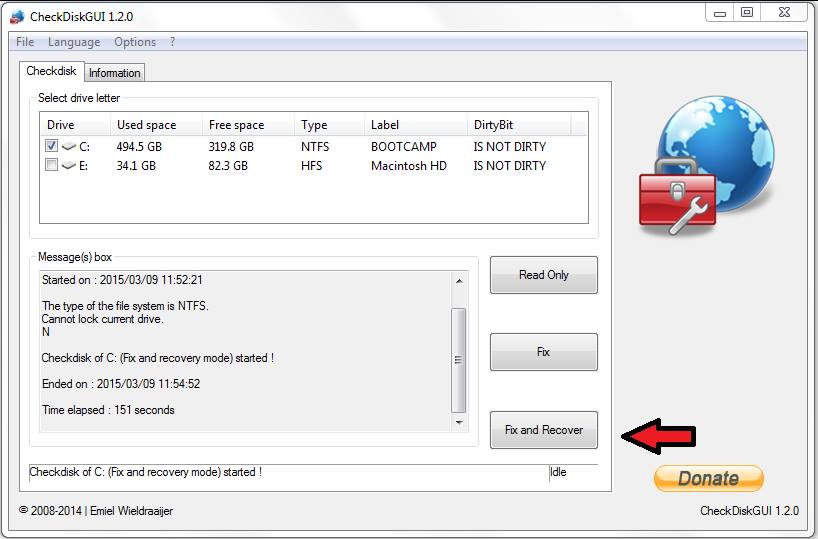Switch to the Information tab
The height and width of the screenshot is (539, 818).
[x=114, y=73]
